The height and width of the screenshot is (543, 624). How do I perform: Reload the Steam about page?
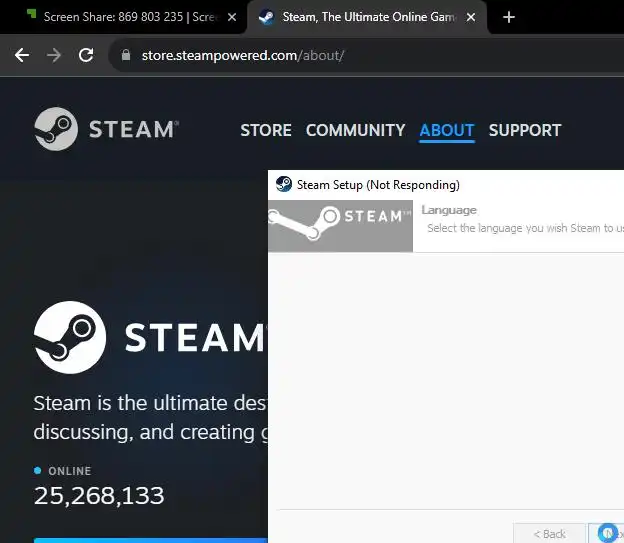(x=86, y=55)
